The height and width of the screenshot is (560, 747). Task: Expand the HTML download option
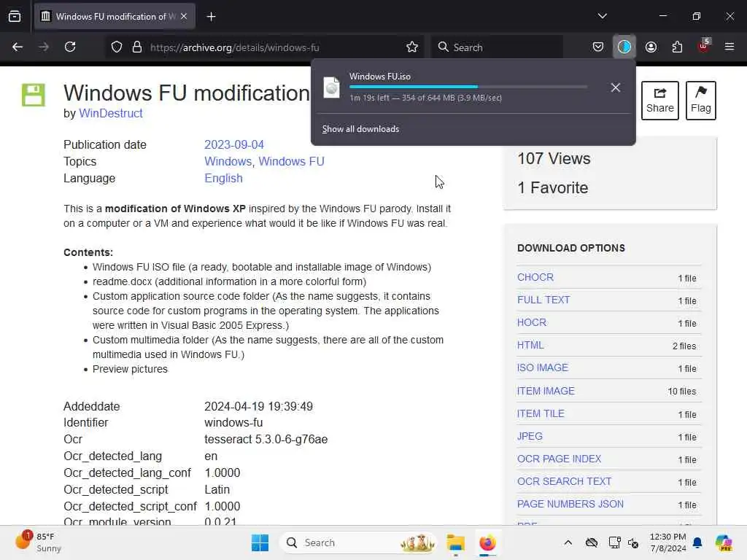click(530, 345)
